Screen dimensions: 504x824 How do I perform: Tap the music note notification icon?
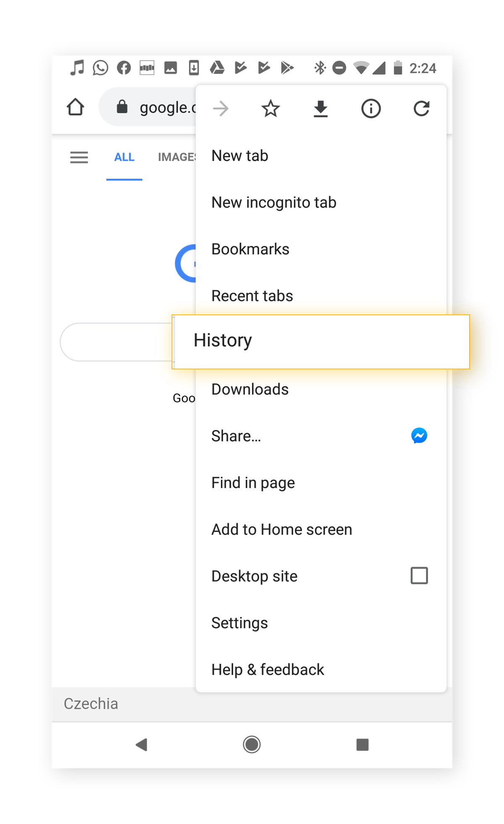pyautogui.click(x=77, y=68)
